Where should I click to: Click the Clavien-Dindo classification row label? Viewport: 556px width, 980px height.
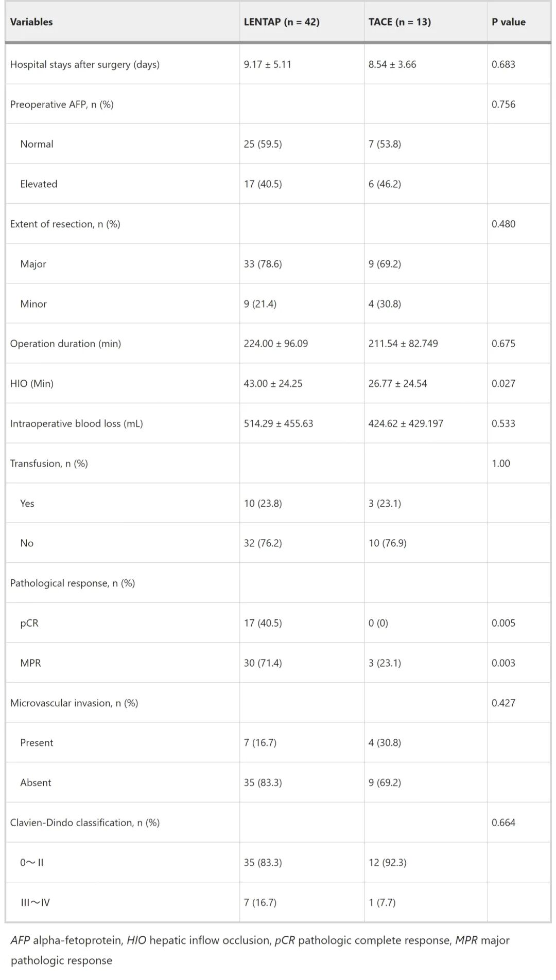pos(85,823)
